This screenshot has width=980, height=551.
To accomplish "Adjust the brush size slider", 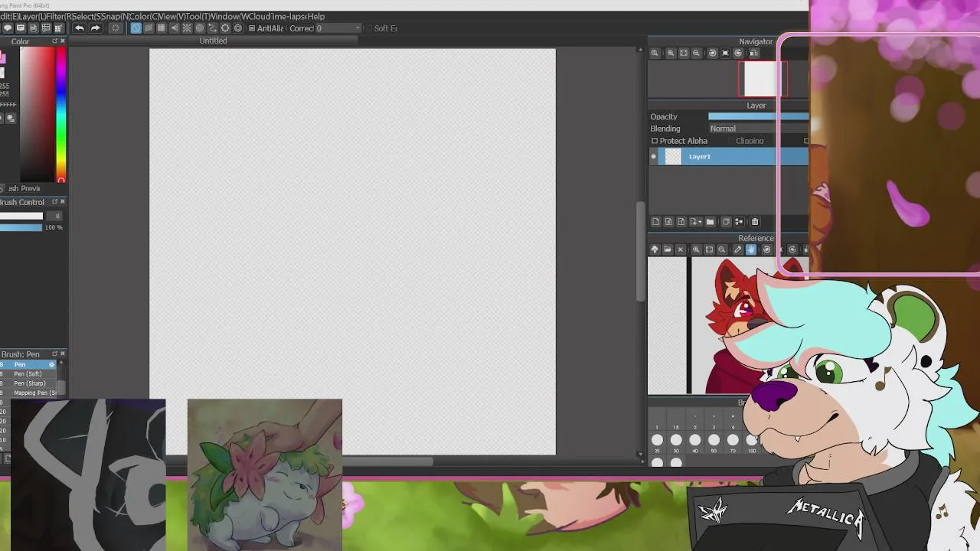I will (x=21, y=216).
